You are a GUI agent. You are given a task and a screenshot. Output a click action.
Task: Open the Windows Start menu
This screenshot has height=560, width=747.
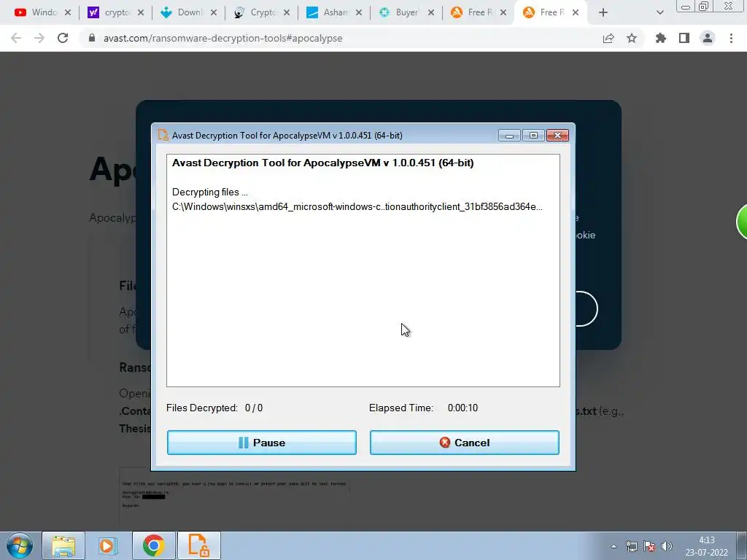click(x=20, y=545)
